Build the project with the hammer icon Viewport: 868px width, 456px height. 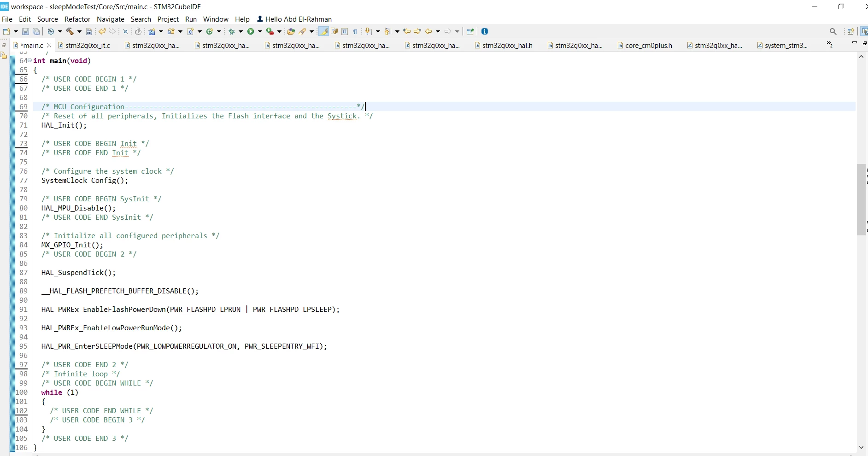pos(70,31)
